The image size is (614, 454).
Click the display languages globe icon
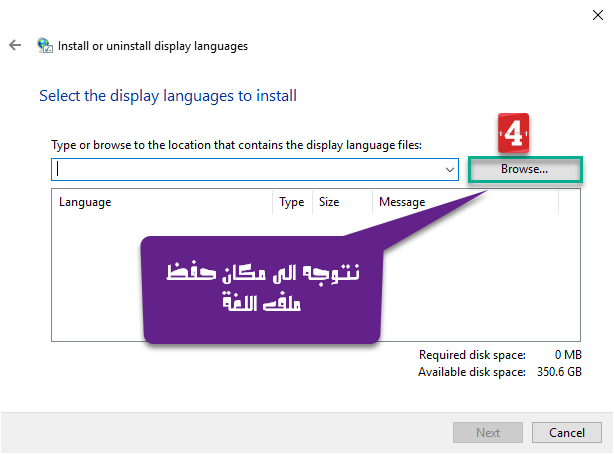tap(45, 45)
